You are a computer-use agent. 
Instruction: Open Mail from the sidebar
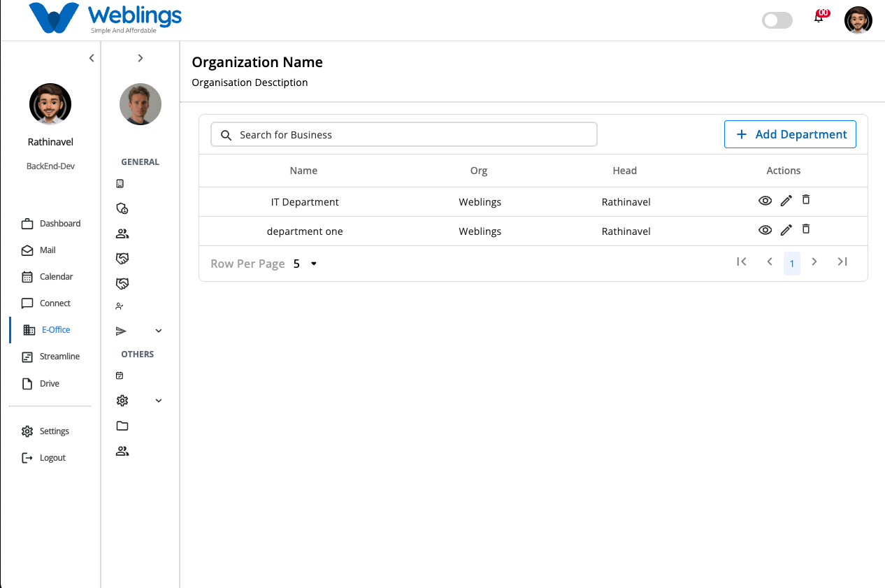(38, 250)
